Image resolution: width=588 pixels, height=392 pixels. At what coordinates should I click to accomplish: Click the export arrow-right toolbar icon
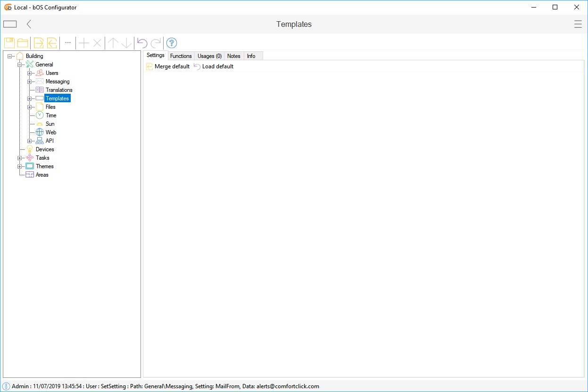pos(39,43)
